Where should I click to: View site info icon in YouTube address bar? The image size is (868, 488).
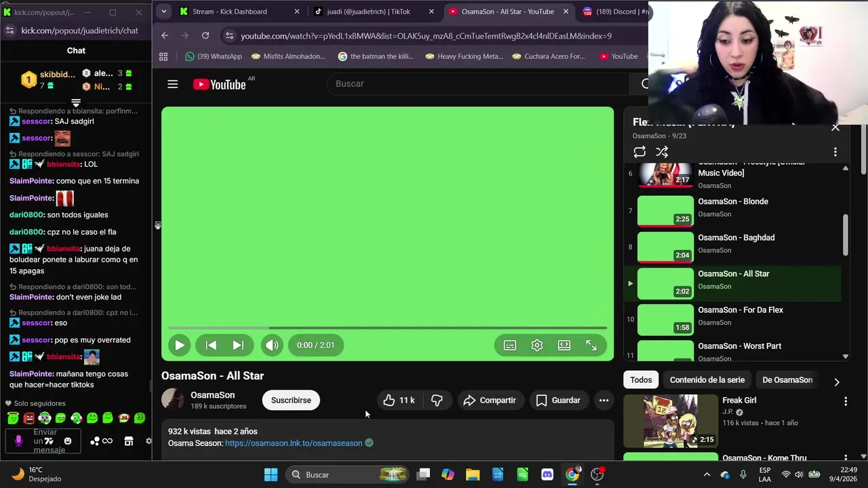click(x=229, y=36)
